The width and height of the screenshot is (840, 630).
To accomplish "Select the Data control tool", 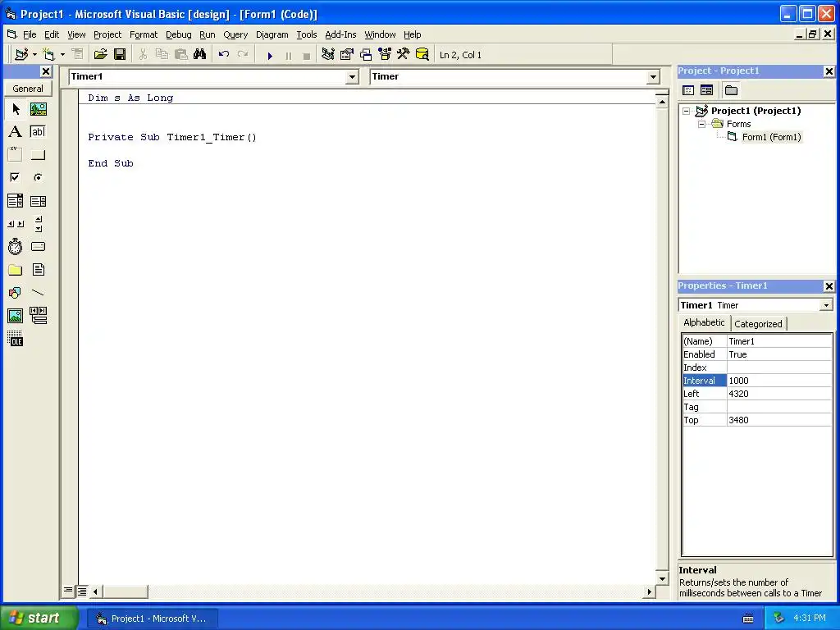I will 38,316.
